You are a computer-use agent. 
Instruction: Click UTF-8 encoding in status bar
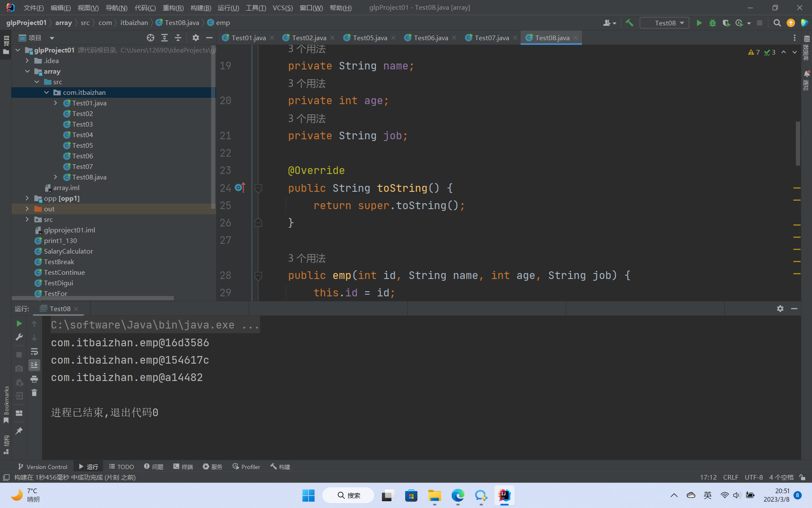[x=754, y=477]
